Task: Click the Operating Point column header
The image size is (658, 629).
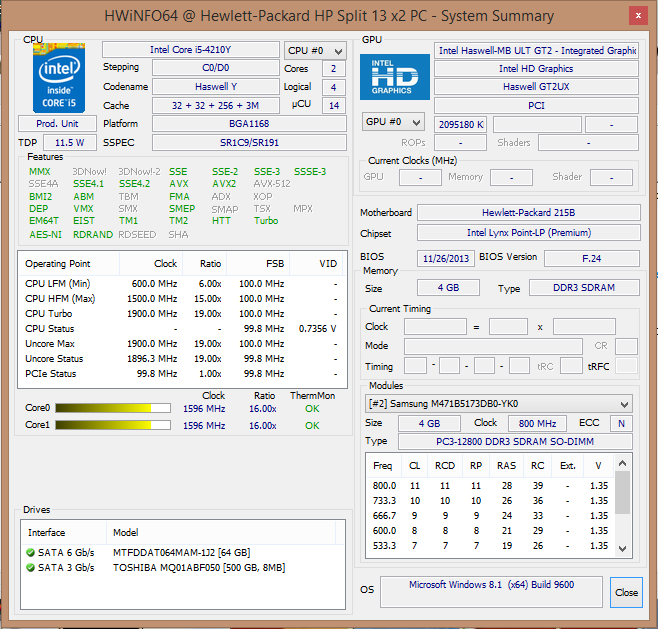Action: coord(69,264)
